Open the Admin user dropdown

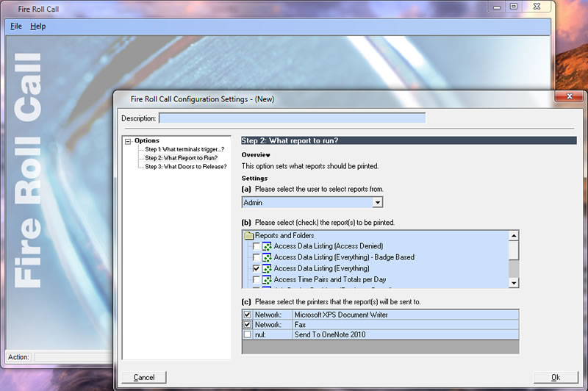377,202
